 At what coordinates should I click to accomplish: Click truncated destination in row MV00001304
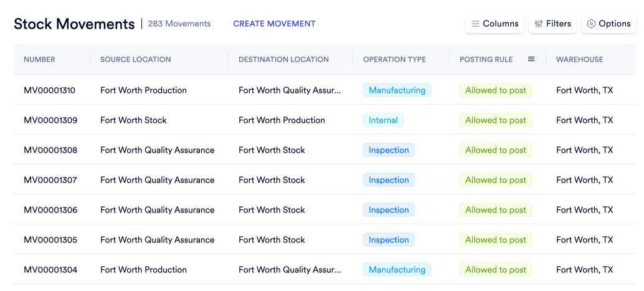tap(290, 270)
